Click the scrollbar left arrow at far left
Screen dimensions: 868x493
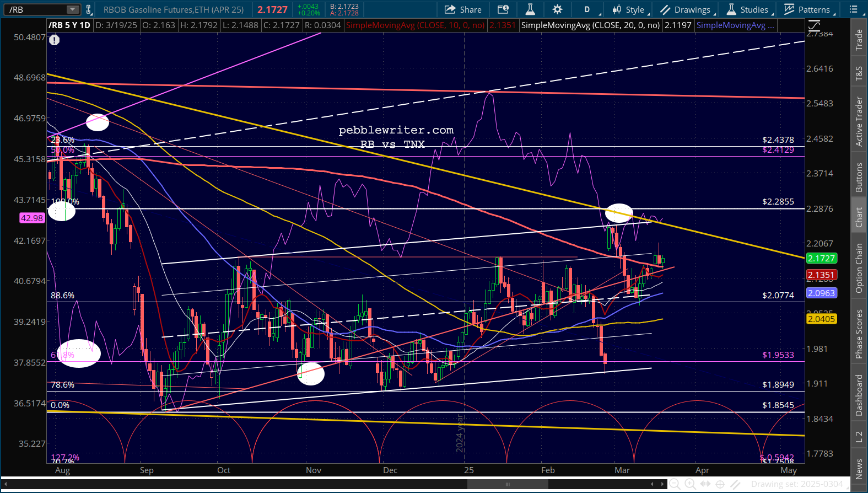[x=6, y=484]
